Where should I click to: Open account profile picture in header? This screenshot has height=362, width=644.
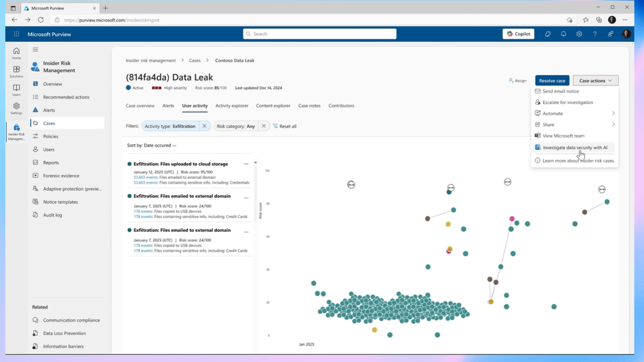[626, 34]
